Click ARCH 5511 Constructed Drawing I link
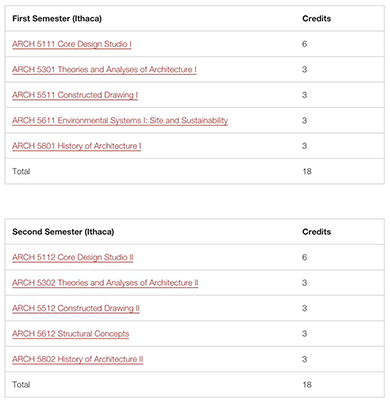 [75, 95]
